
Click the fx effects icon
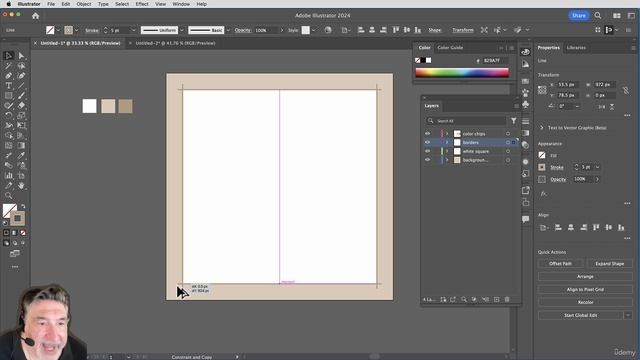[543, 194]
